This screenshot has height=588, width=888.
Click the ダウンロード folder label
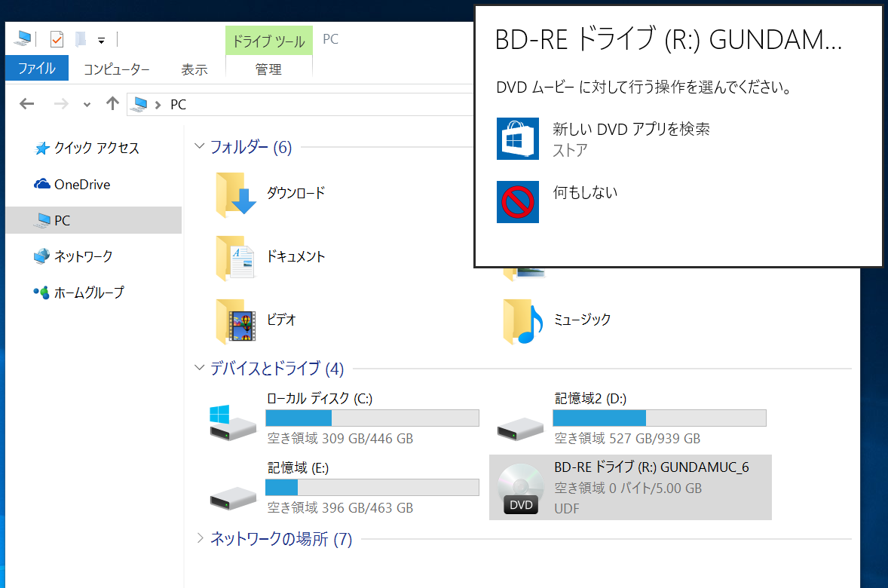click(295, 193)
